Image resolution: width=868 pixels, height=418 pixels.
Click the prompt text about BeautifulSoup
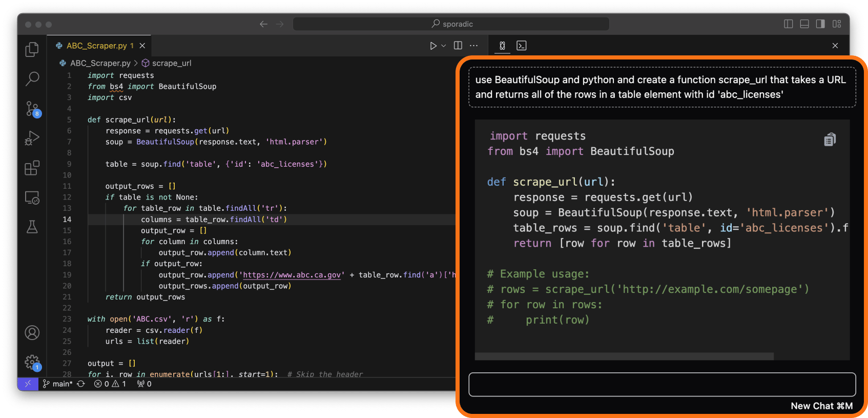click(660, 87)
